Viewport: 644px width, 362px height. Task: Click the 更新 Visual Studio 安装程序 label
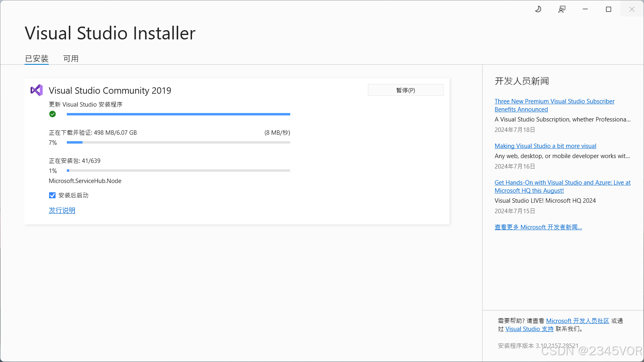pyautogui.click(x=85, y=105)
